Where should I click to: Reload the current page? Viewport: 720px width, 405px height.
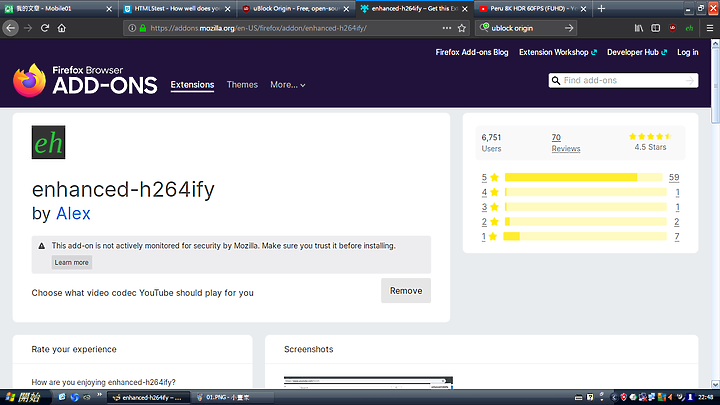click(x=45, y=28)
